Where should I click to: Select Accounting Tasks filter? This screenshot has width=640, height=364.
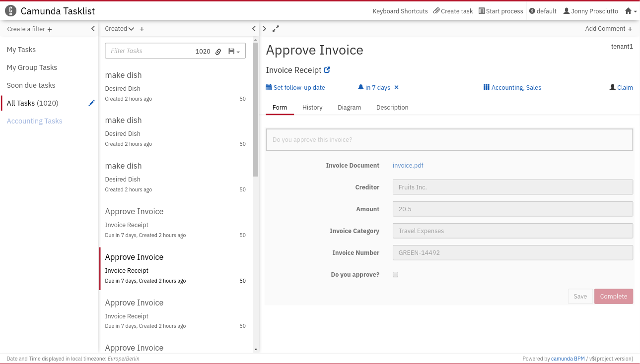(x=35, y=121)
